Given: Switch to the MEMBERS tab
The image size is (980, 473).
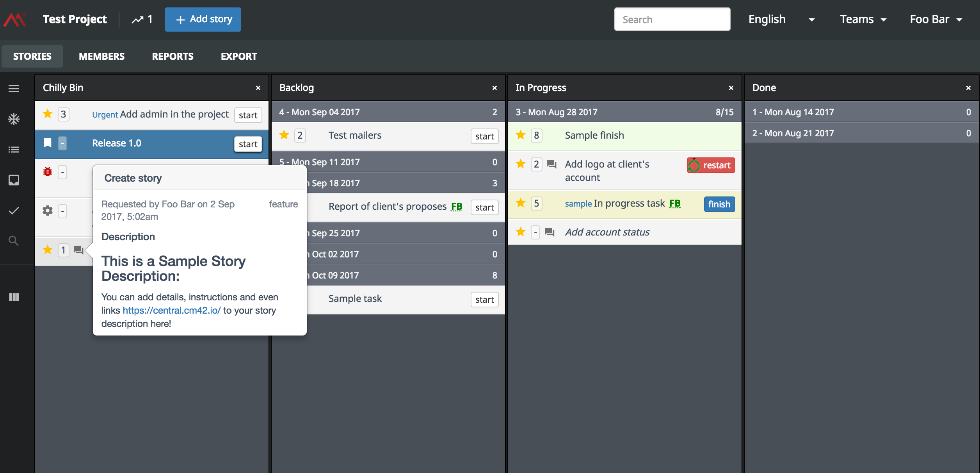Looking at the screenshot, I should [x=102, y=56].
